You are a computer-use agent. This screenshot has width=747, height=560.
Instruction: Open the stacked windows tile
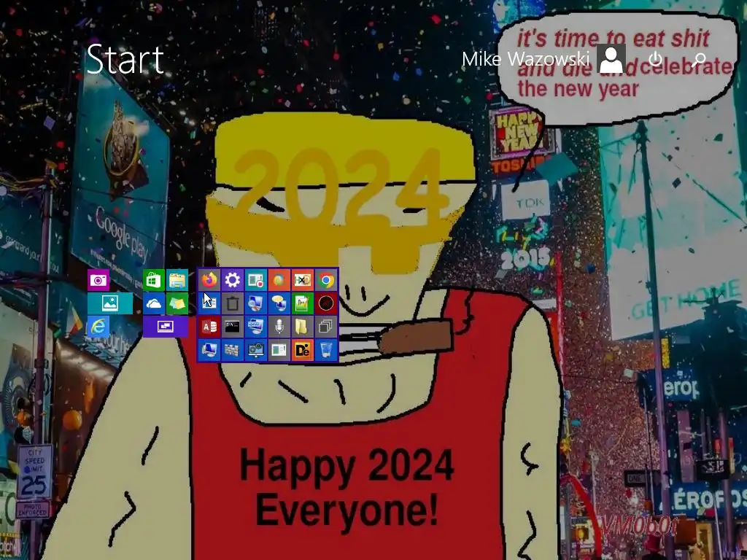(326, 327)
